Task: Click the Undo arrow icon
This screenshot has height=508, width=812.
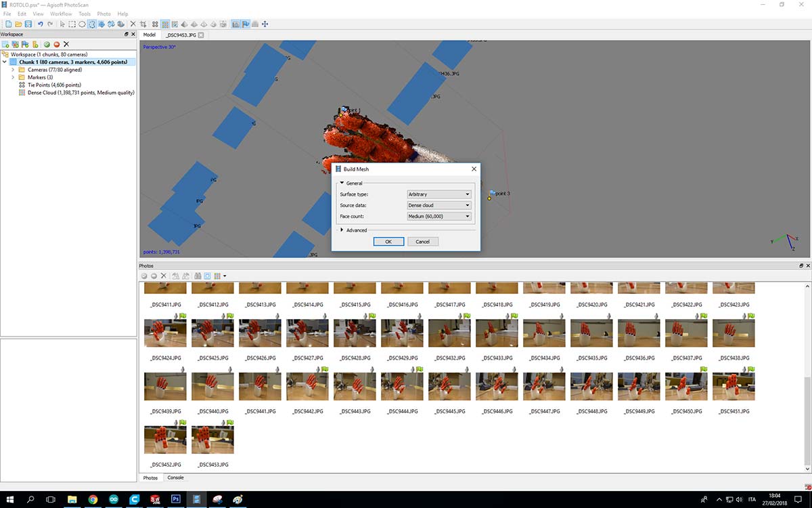Action: click(41, 24)
